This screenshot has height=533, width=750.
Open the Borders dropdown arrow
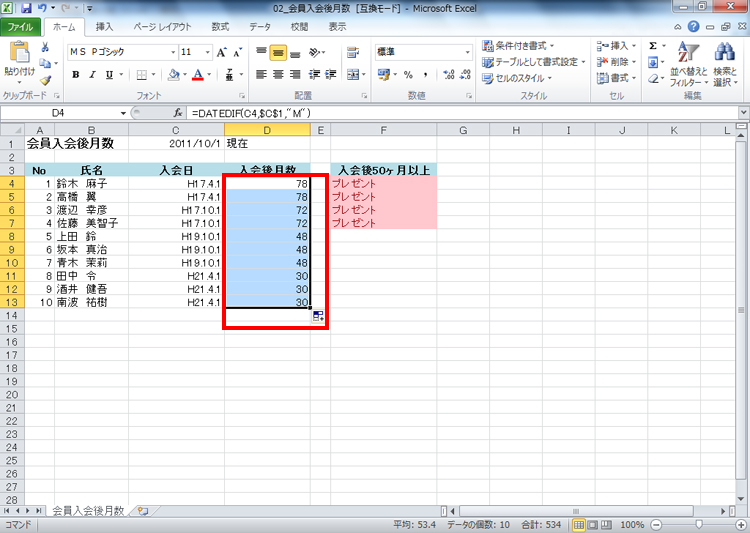[x=154, y=75]
